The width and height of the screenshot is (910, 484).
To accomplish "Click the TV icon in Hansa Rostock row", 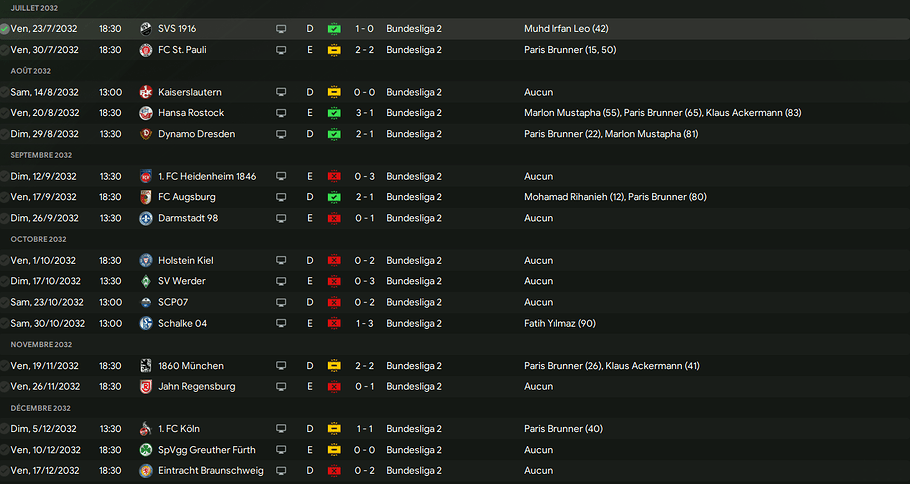I will pos(281,113).
